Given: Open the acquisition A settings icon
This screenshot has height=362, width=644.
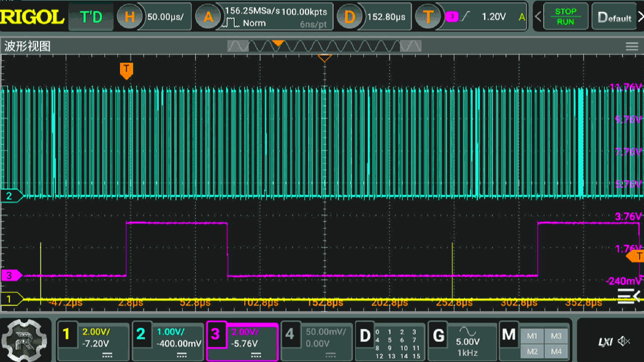Looking at the screenshot, I should (208, 17).
